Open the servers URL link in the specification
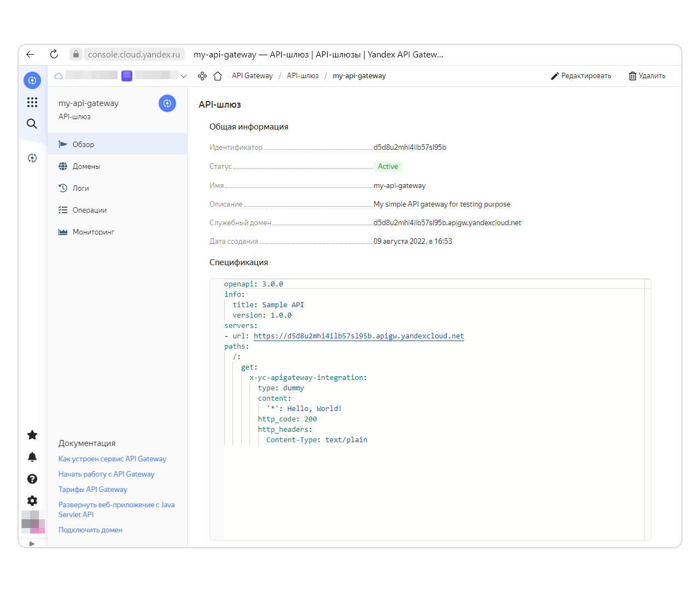Image resolution: width=700 pixels, height=592 pixels. (359, 336)
